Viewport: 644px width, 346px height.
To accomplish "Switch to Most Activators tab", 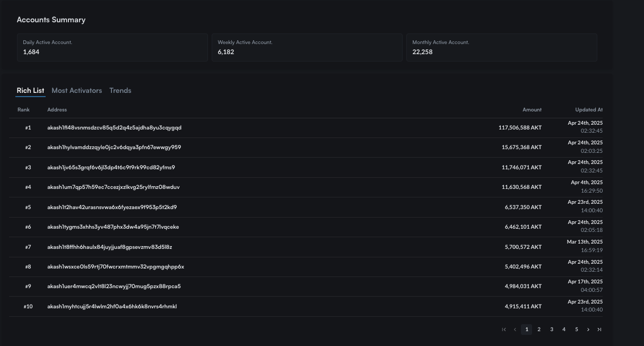I will click(x=76, y=91).
